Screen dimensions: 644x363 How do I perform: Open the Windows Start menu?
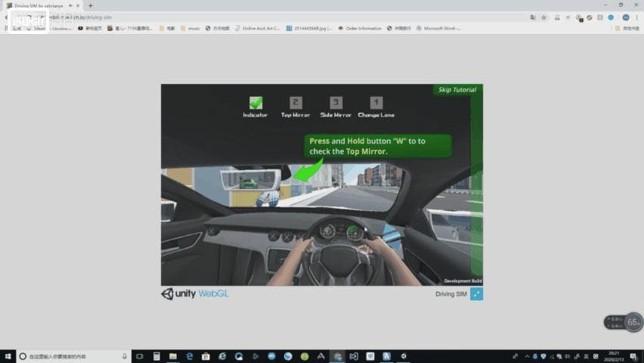tap(8, 356)
